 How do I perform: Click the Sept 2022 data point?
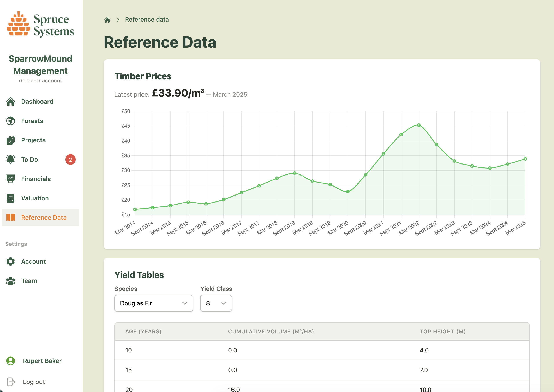click(437, 145)
